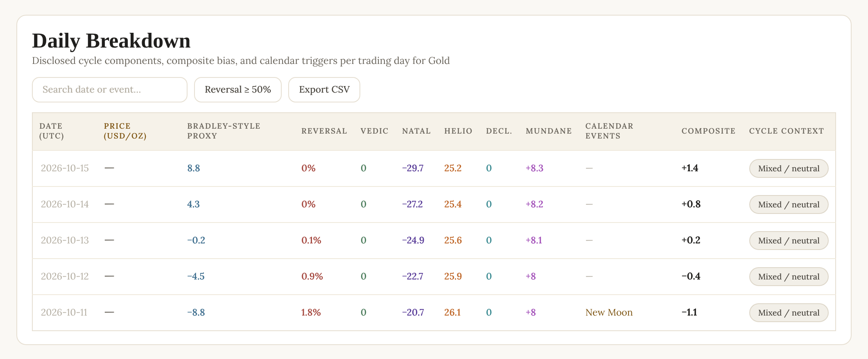868x359 pixels.
Task: Click the 1.8% reversal value
Action: point(311,313)
